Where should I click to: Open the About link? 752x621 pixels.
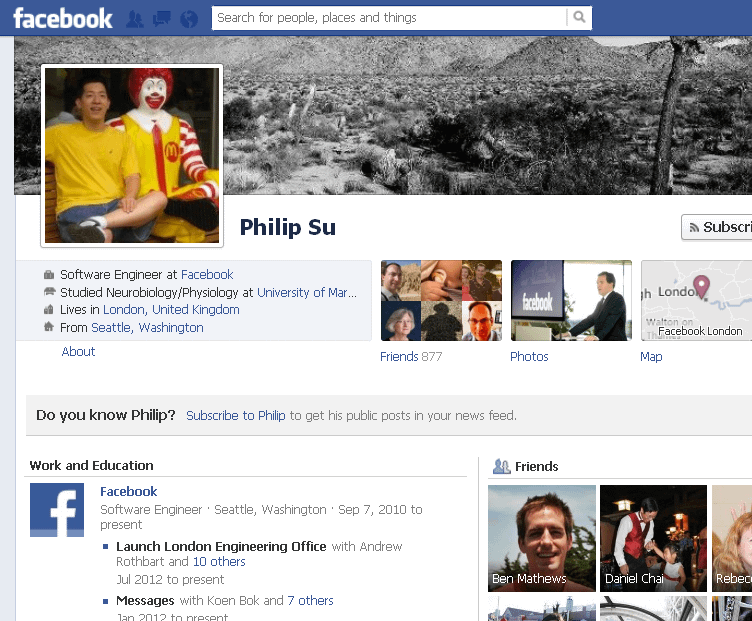click(78, 352)
